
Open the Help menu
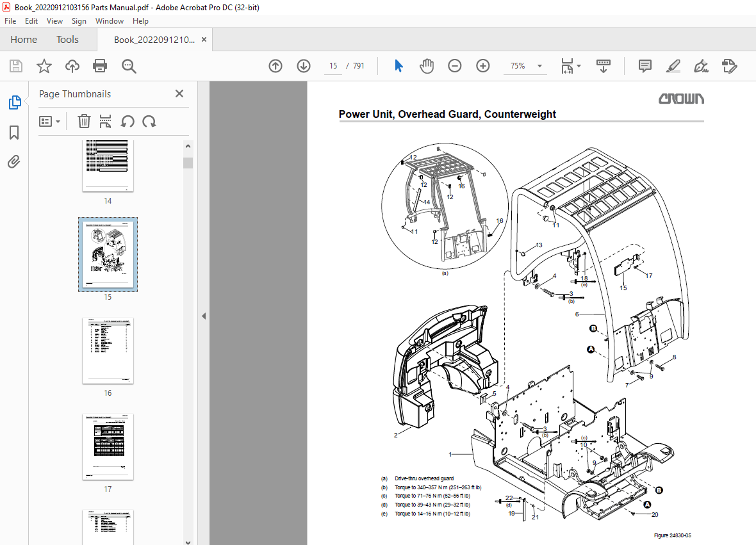tap(140, 21)
